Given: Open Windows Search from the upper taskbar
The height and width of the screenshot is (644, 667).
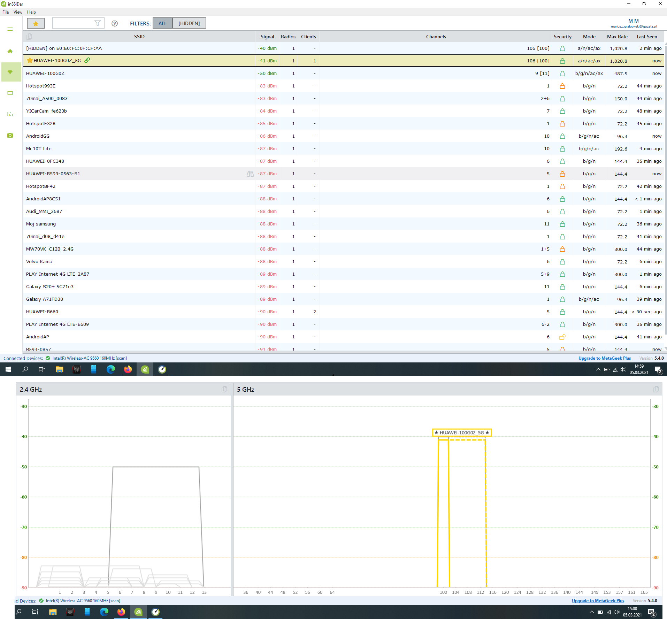Looking at the screenshot, I should pyautogui.click(x=25, y=369).
